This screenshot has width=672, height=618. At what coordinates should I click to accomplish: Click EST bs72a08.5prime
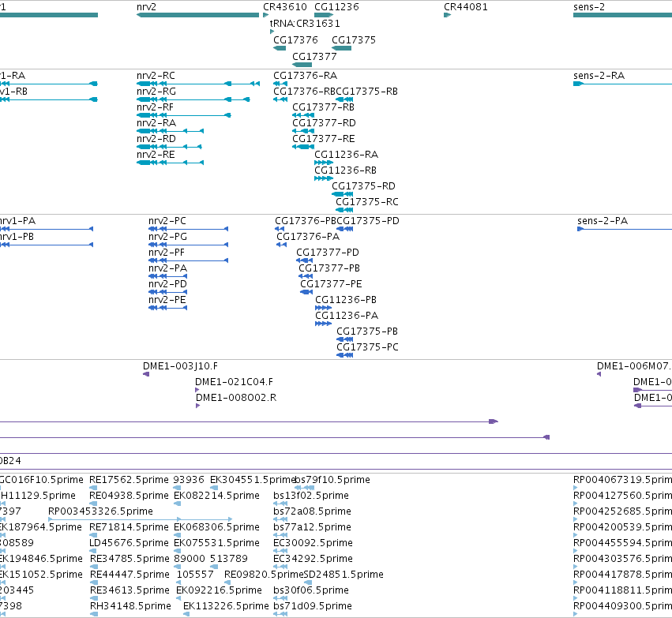point(313,511)
